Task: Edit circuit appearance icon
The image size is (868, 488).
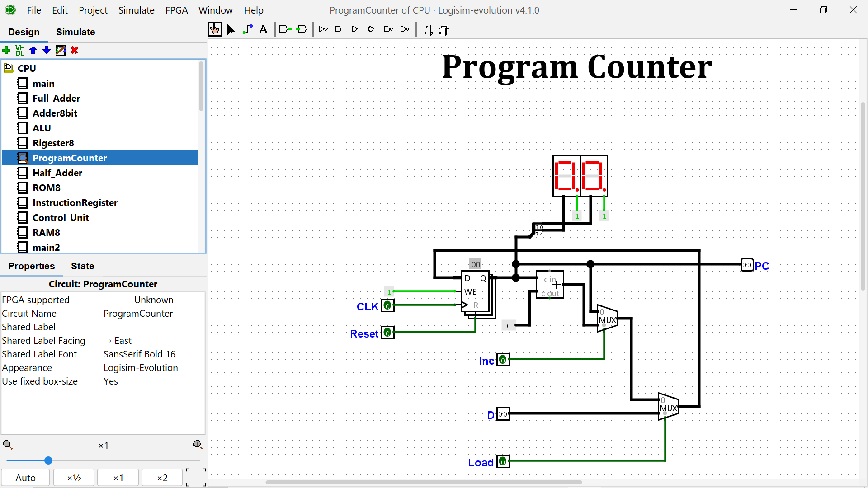Action: [61, 50]
